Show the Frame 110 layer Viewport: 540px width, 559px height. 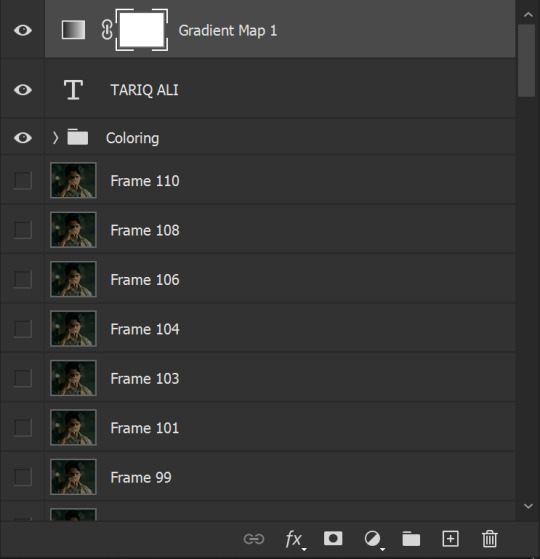[23, 180]
